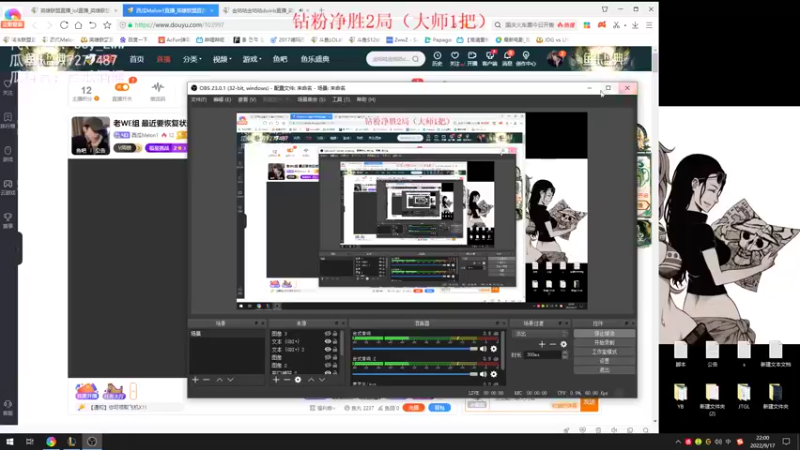Bookmark this page with the star icon
The height and width of the screenshot is (450, 800).
(x=107, y=25)
